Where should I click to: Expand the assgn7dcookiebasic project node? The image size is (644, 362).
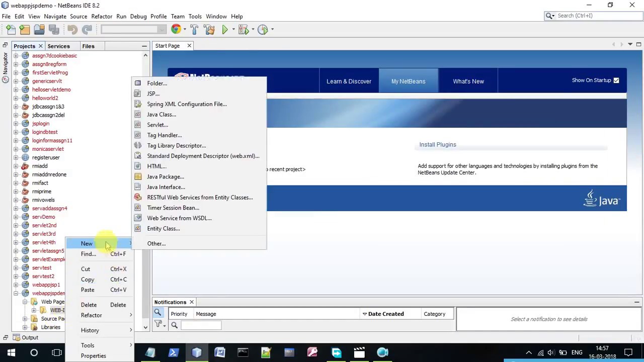click(x=16, y=56)
